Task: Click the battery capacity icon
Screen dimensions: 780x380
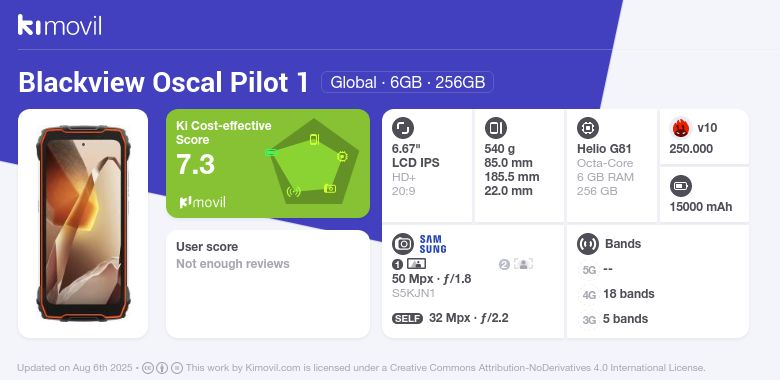Action: click(x=681, y=187)
